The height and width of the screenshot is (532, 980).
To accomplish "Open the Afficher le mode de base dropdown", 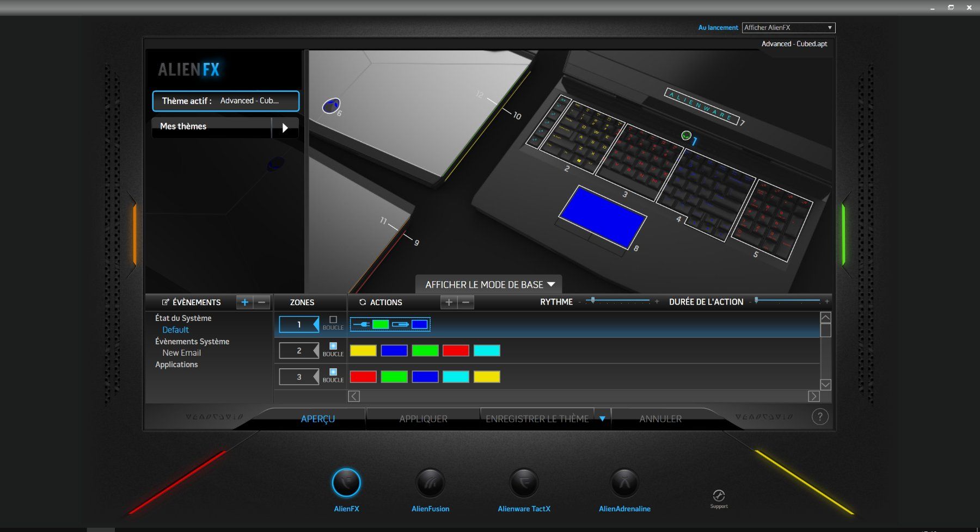I will [489, 284].
